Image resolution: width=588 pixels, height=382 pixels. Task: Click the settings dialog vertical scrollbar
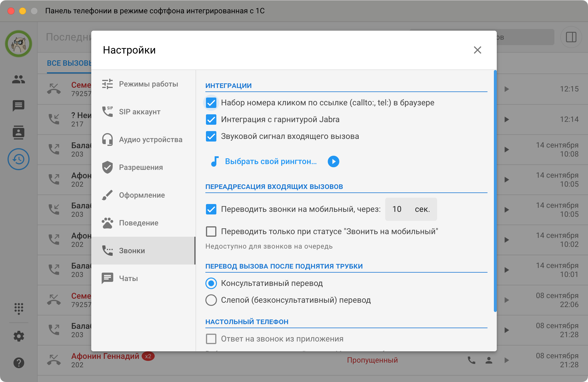495,191
